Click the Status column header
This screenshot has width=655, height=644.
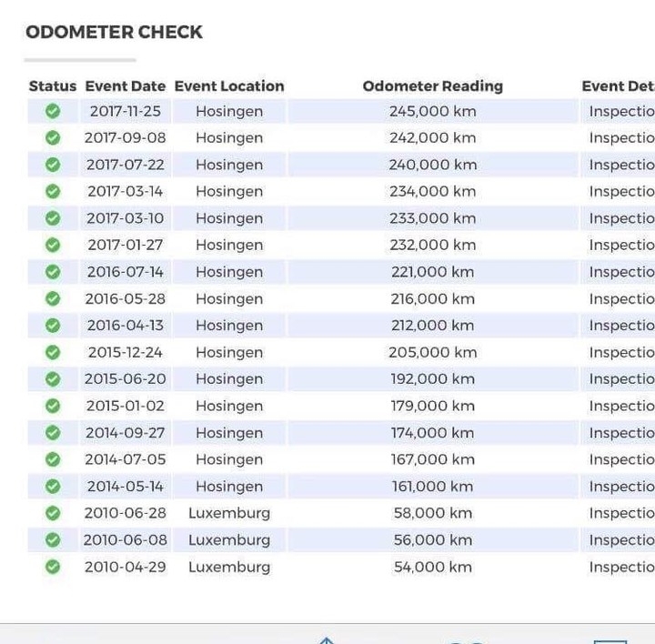point(53,86)
